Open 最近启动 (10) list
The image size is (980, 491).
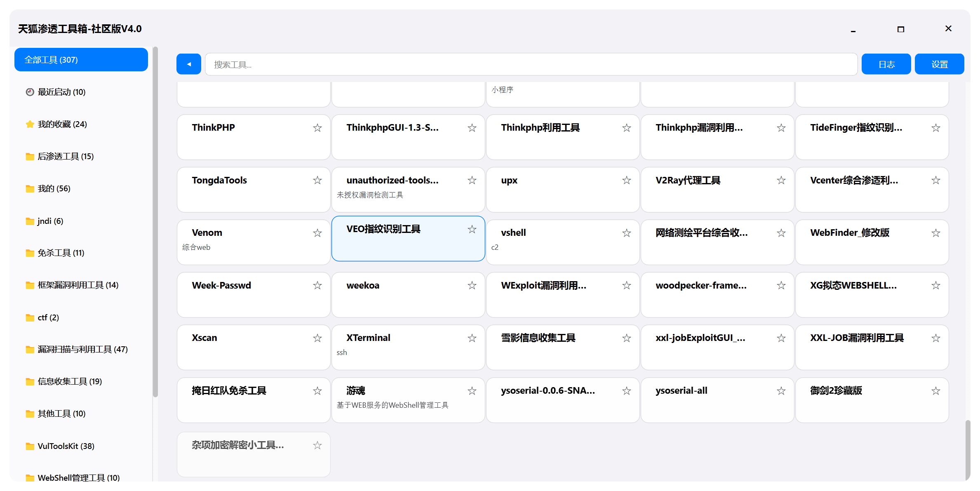[81, 92]
